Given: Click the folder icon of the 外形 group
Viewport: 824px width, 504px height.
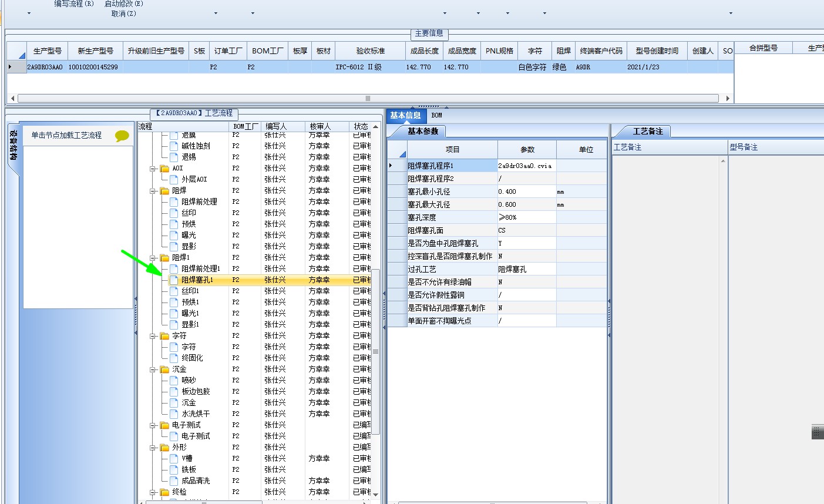Looking at the screenshot, I should [x=164, y=448].
